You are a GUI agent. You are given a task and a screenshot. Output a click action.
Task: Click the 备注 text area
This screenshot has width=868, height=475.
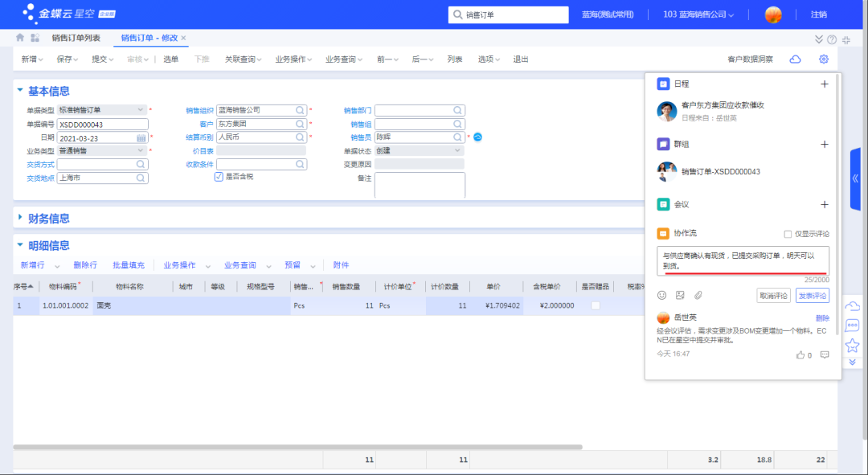[x=420, y=185]
